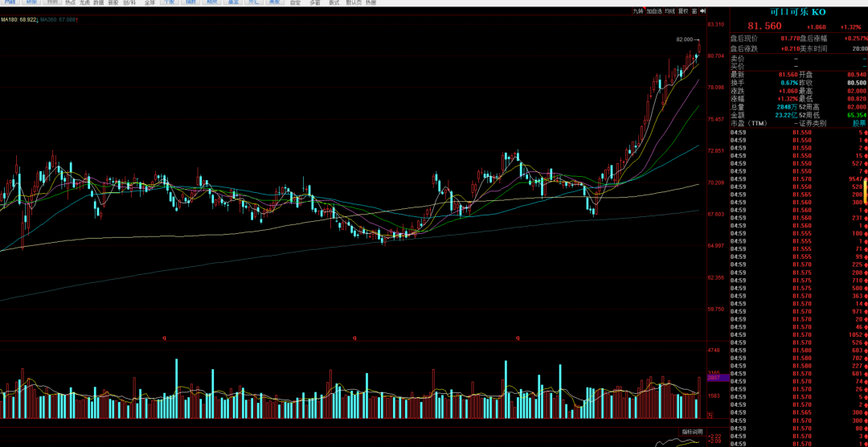
Task: Toggle 九转 indicator on the chart
Action: [639, 11]
